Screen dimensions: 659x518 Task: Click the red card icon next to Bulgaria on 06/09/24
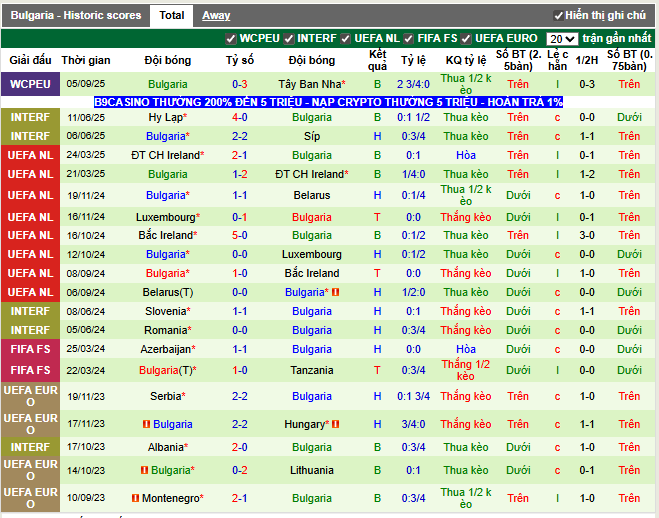(x=335, y=292)
